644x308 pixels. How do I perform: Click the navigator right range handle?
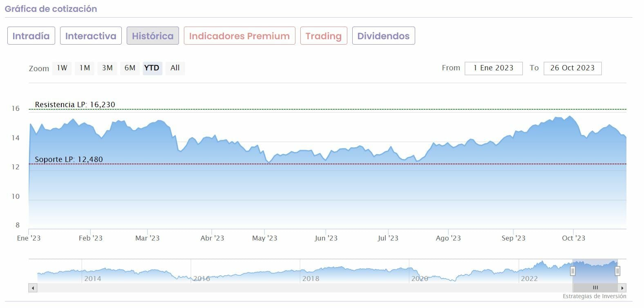(617, 271)
